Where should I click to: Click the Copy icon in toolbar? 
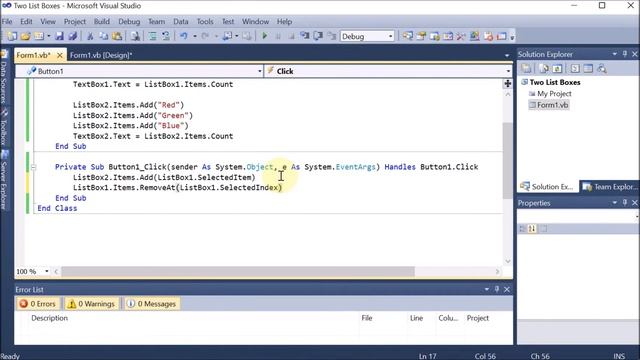tap(104, 36)
